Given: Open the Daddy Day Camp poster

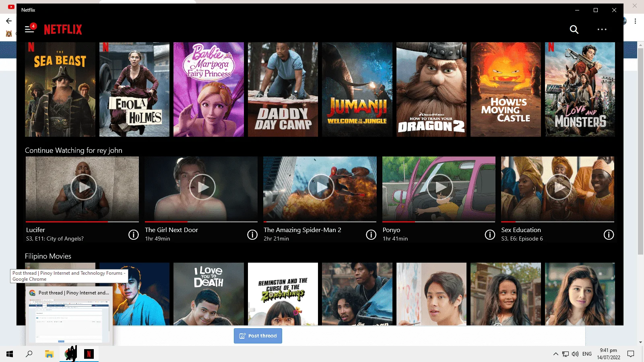Looking at the screenshot, I should coord(283,89).
